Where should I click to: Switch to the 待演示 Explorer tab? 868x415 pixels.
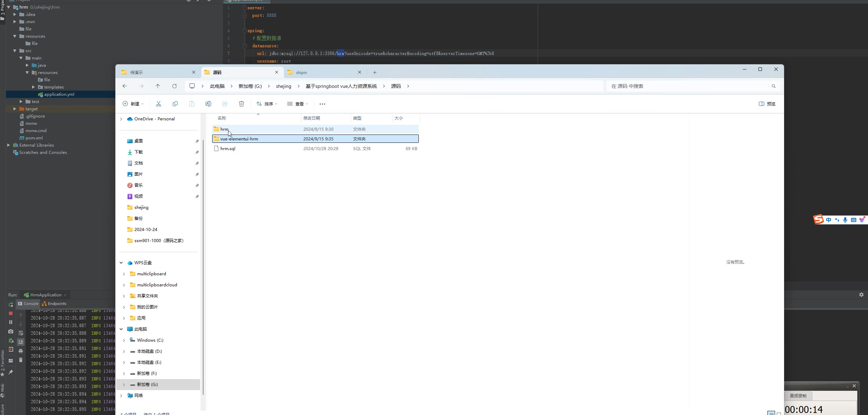158,72
